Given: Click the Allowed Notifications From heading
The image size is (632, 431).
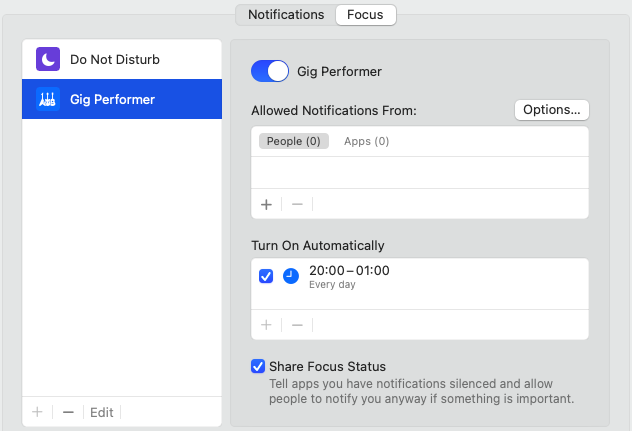Looking at the screenshot, I should click(x=334, y=110).
